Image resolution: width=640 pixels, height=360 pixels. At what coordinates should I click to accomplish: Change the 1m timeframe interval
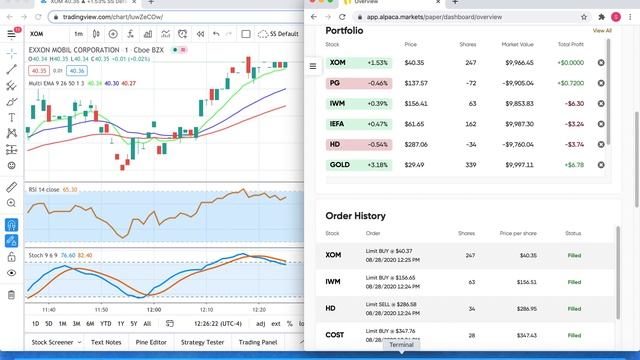pyautogui.click(x=78, y=34)
